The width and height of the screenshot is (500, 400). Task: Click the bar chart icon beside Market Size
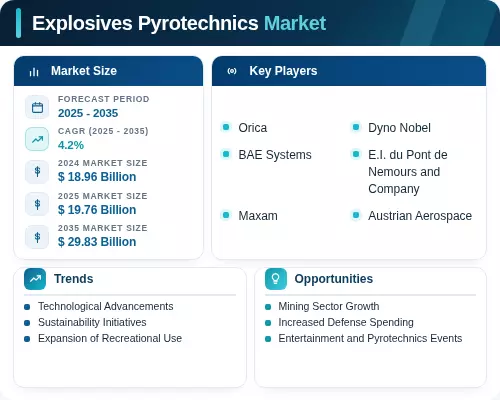pos(34,72)
